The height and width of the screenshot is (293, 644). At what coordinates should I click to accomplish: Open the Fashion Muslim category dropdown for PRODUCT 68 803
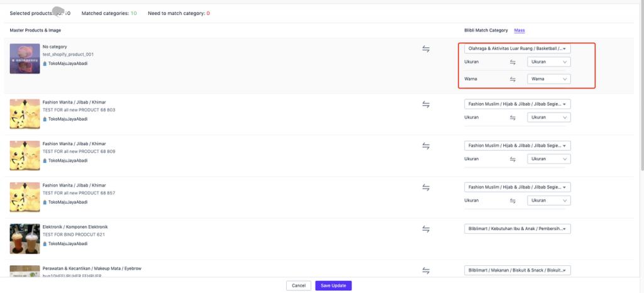pyautogui.click(x=518, y=104)
